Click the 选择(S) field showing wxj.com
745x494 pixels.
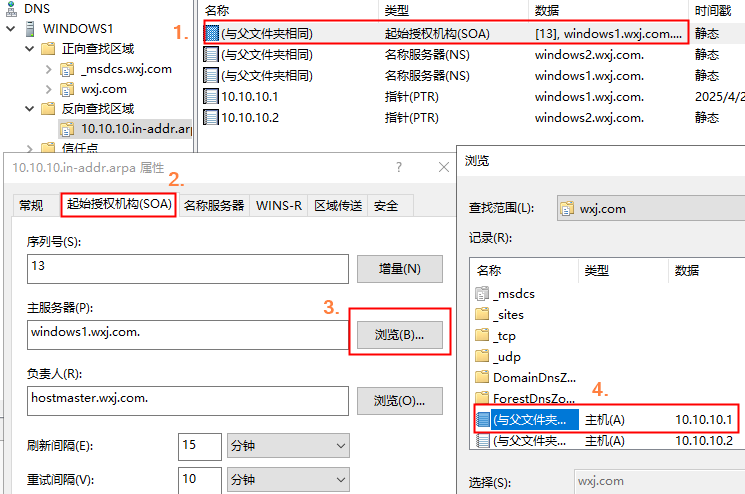(x=659, y=481)
